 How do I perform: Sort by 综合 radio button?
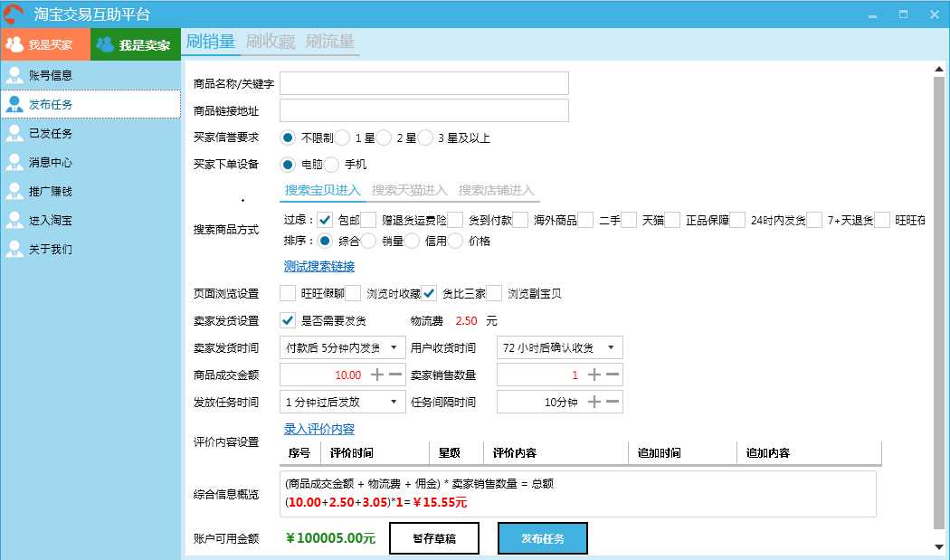click(325, 241)
